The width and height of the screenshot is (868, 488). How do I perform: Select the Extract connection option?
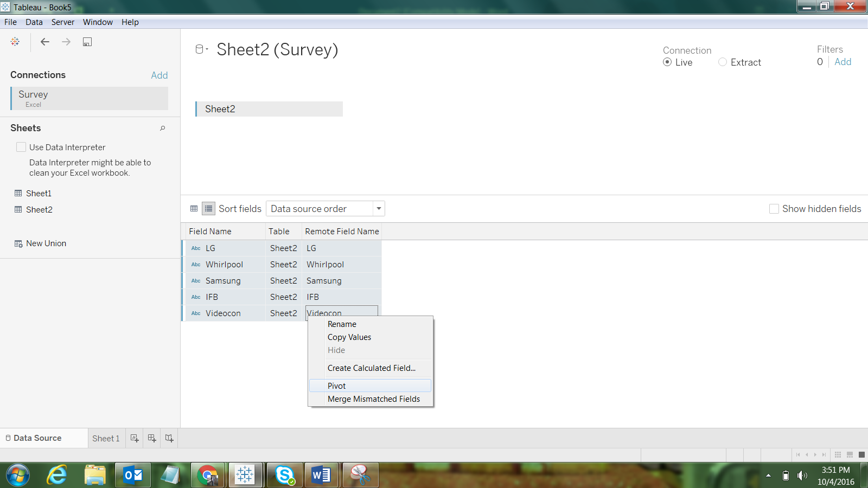[x=723, y=62]
